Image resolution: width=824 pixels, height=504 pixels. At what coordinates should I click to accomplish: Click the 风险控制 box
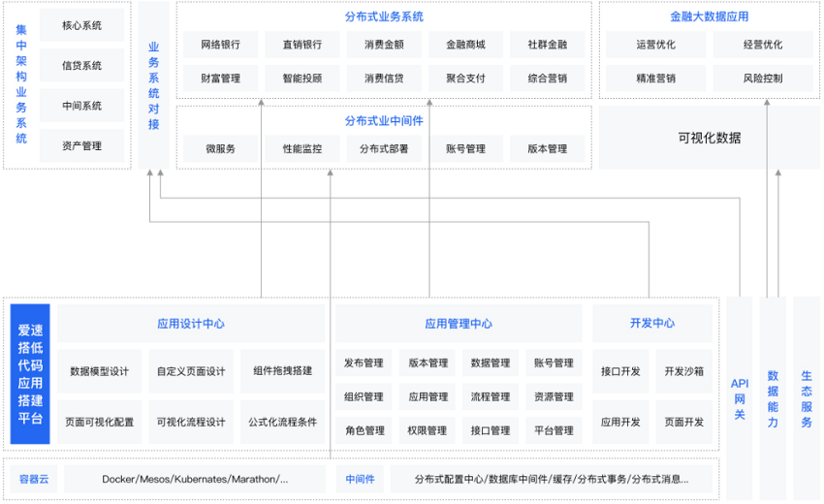pos(763,79)
